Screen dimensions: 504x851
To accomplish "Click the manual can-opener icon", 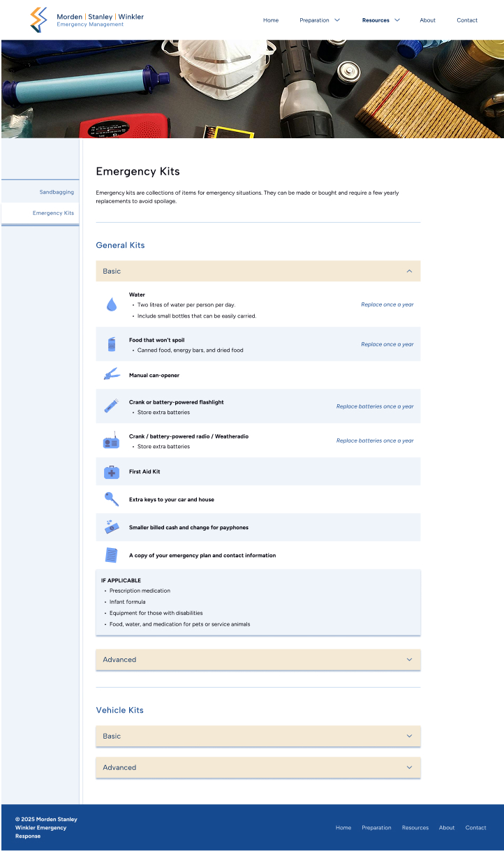I will tap(111, 375).
